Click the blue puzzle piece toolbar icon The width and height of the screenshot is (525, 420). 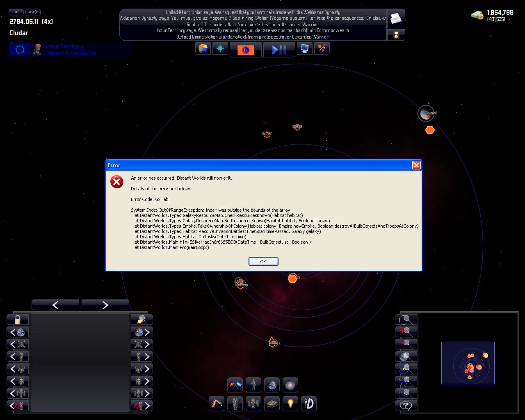tap(220, 49)
